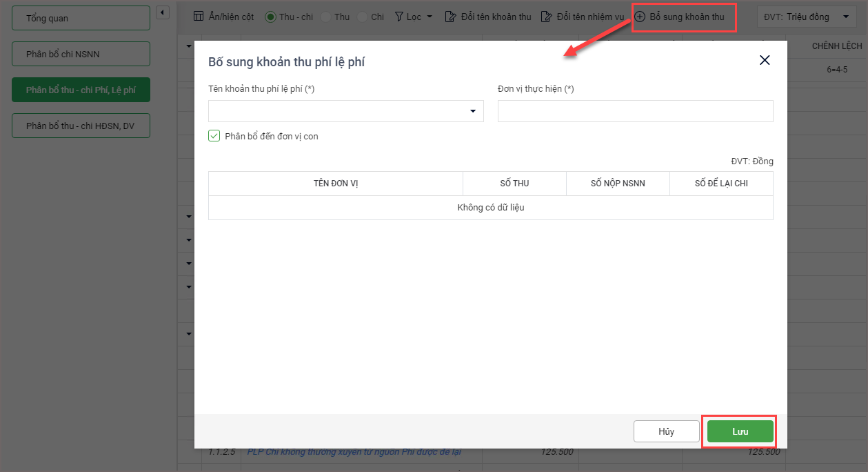Open the Tổng quan tab
The height and width of the screenshot is (472, 868).
click(81, 18)
